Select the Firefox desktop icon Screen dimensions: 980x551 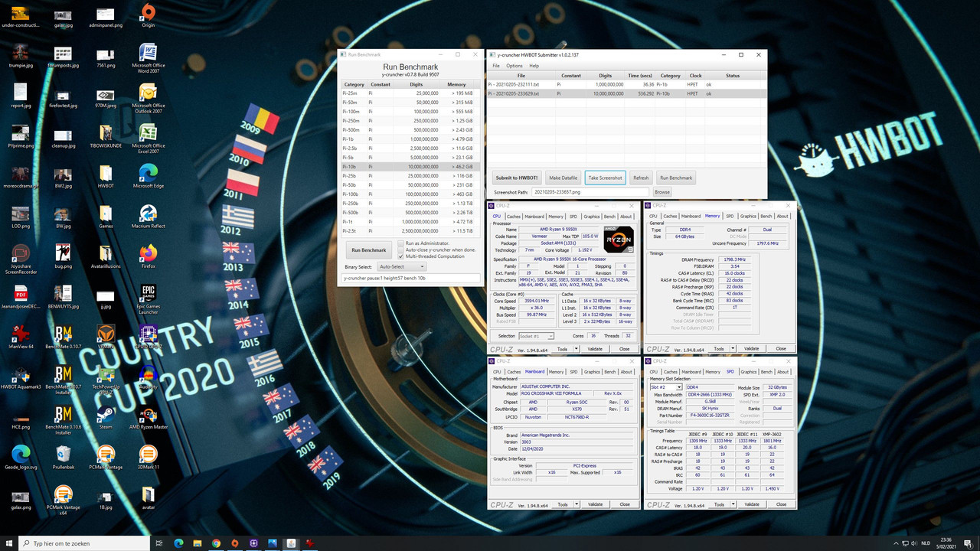point(149,256)
